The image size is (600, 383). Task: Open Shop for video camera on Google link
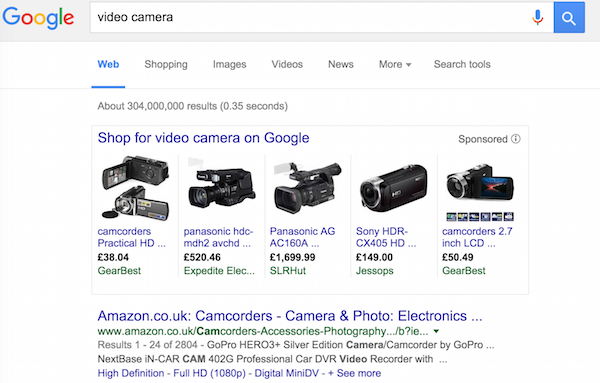click(x=203, y=138)
